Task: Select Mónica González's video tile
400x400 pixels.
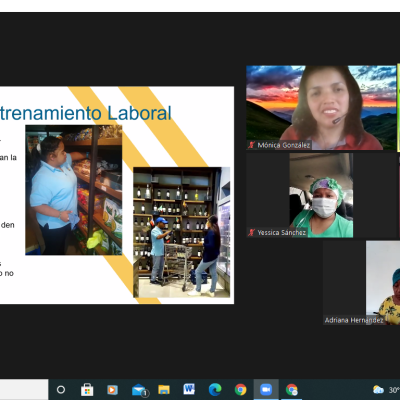Action: click(x=321, y=108)
